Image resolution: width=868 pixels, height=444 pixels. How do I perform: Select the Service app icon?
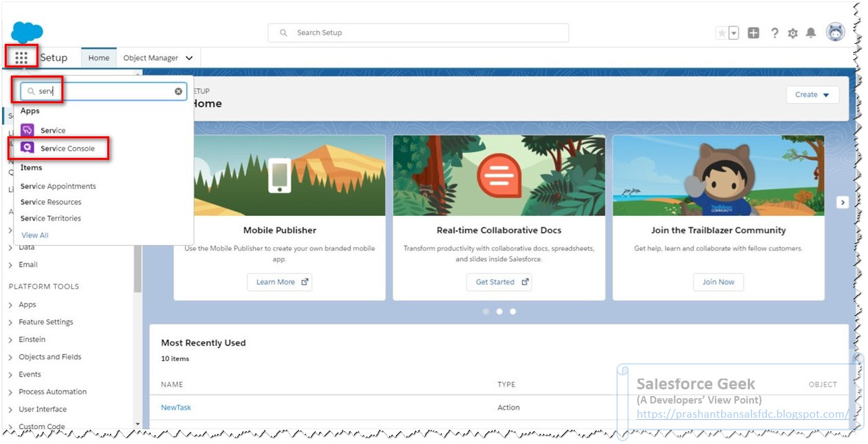27,130
